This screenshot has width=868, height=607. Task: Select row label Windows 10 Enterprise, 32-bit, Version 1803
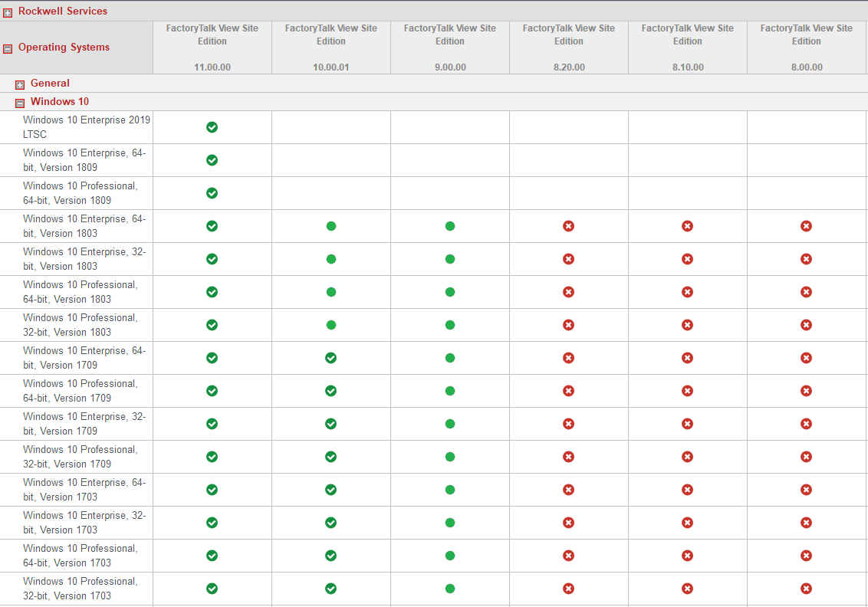[84, 259]
